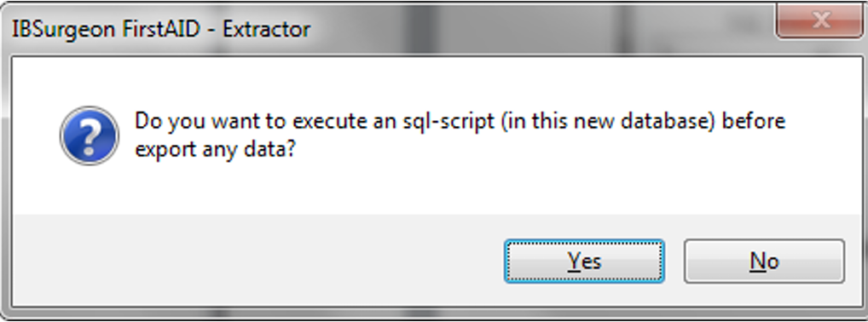Image resolution: width=868 pixels, height=322 pixels.
Task: Select the title bar of the dialog
Action: point(387,29)
